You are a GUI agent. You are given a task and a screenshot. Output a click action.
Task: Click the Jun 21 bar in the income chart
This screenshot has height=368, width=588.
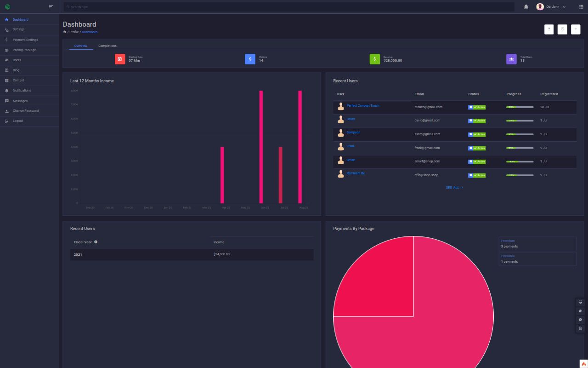point(261,147)
